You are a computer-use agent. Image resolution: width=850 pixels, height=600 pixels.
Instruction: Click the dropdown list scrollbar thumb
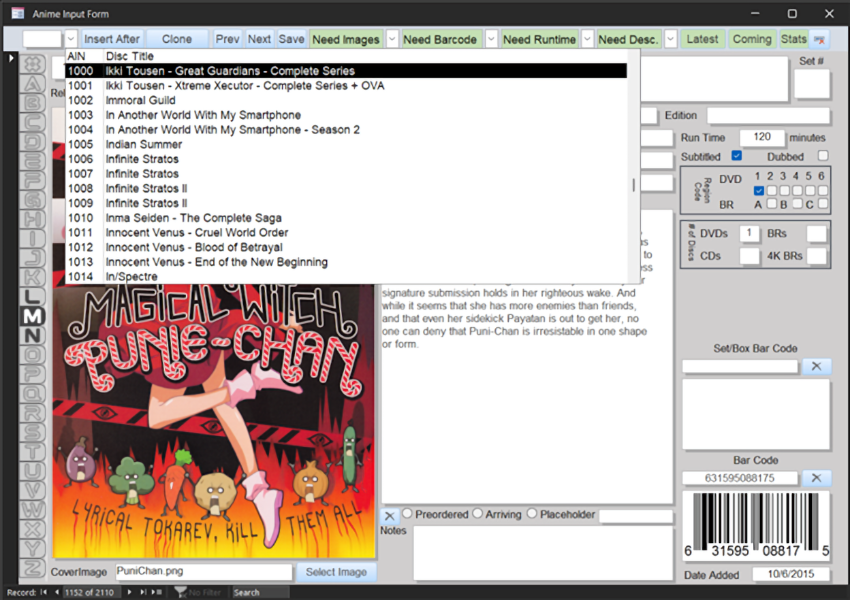click(633, 185)
